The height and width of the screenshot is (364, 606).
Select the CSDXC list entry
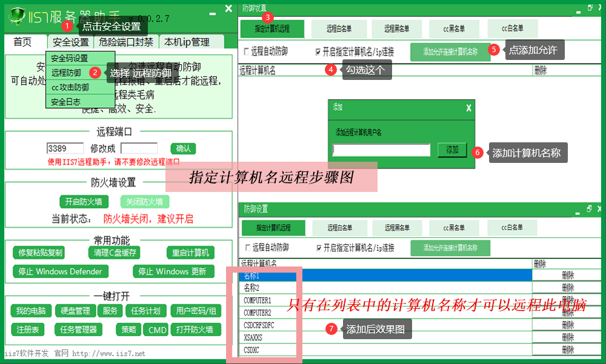[x=385, y=349]
